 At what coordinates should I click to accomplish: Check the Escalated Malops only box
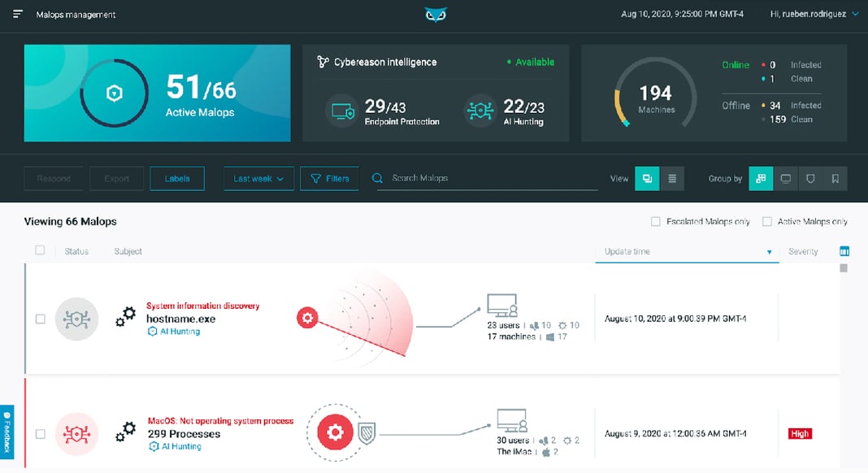pos(654,220)
